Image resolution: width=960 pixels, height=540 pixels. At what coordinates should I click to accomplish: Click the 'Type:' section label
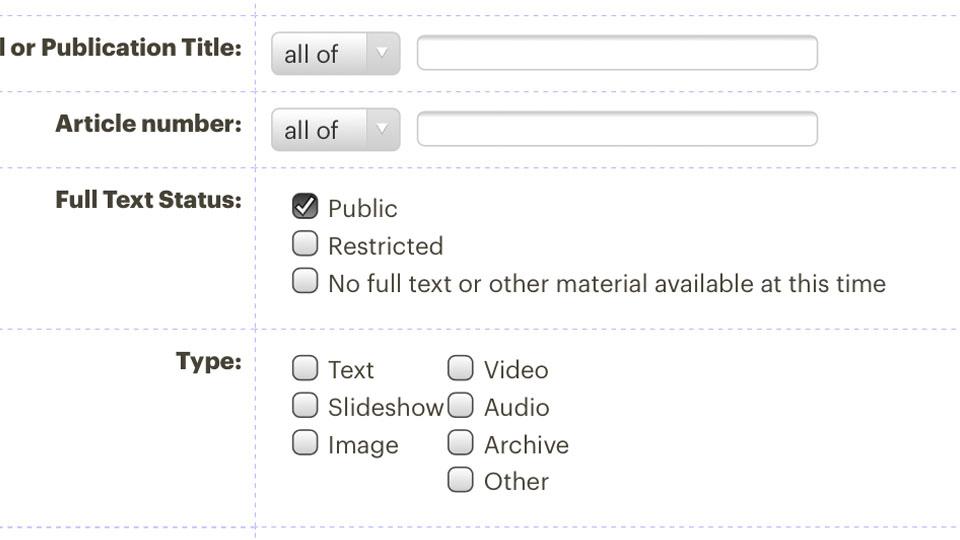point(209,362)
